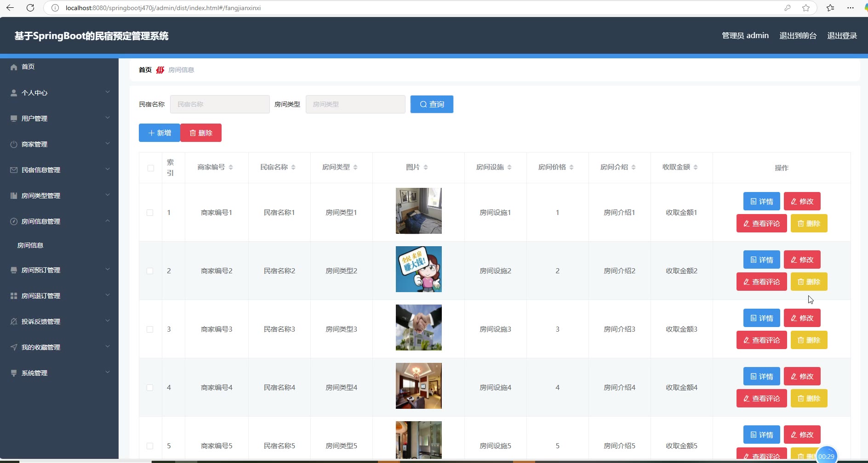
Task: Click 修改 for row 民宿名称2
Action: click(802, 260)
